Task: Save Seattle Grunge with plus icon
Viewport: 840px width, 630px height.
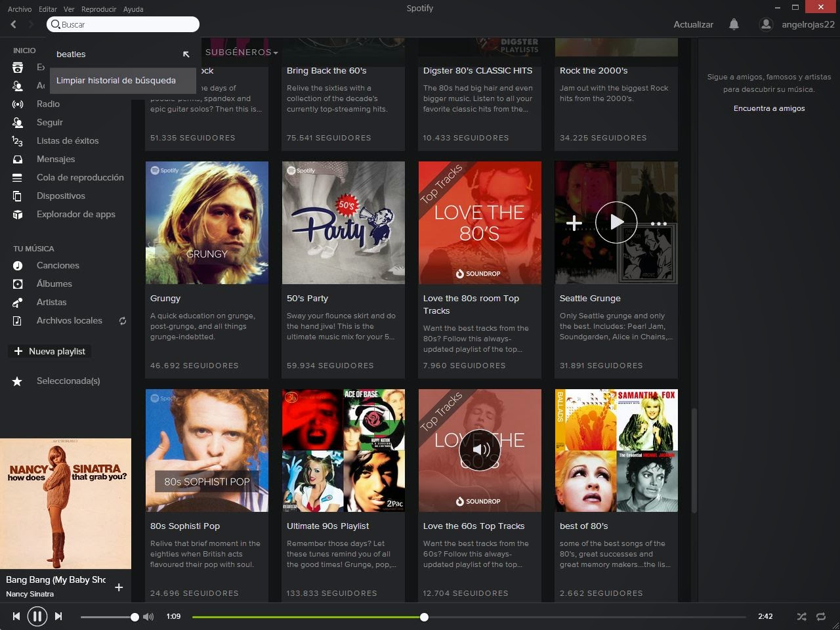Action: (x=574, y=223)
